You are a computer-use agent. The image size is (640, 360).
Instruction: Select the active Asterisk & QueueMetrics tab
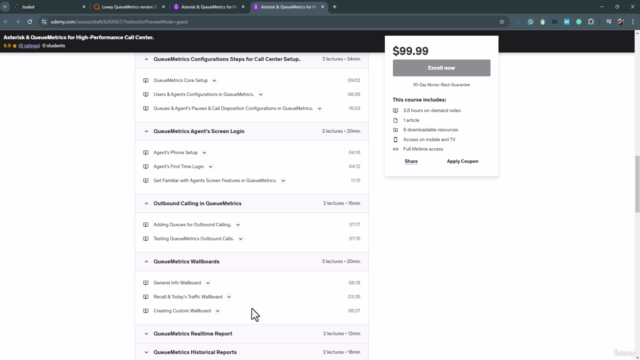(x=289, y=7)
